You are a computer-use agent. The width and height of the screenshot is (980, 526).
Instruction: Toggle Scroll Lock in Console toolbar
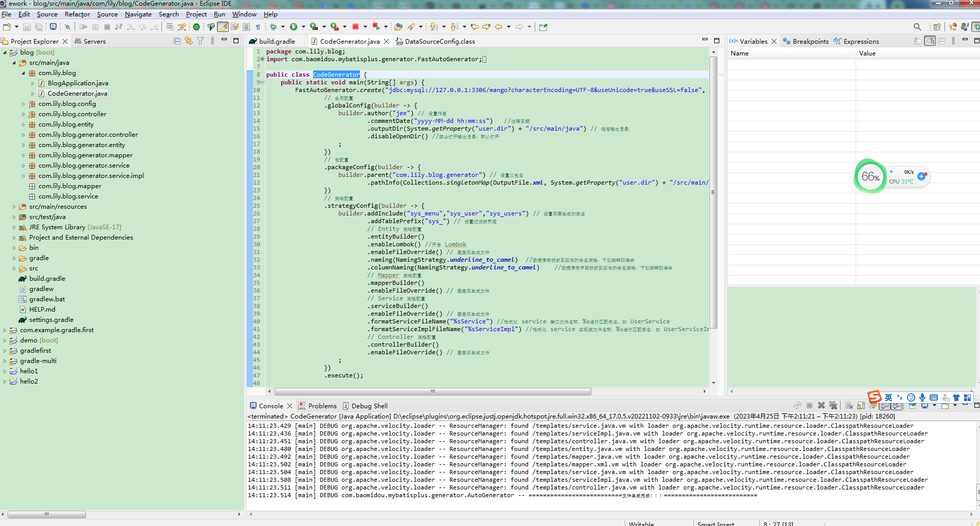coord(861,406)
